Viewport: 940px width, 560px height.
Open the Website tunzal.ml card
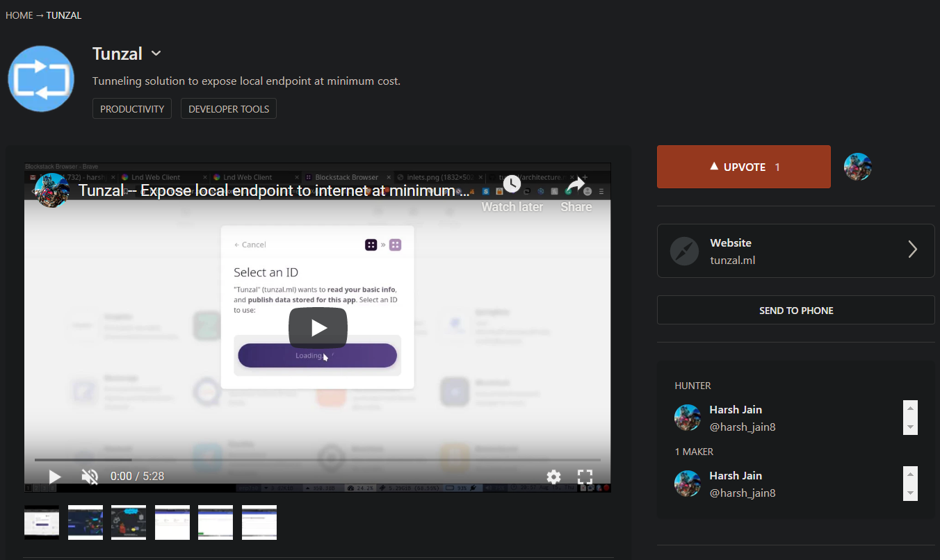coord(796,250)
